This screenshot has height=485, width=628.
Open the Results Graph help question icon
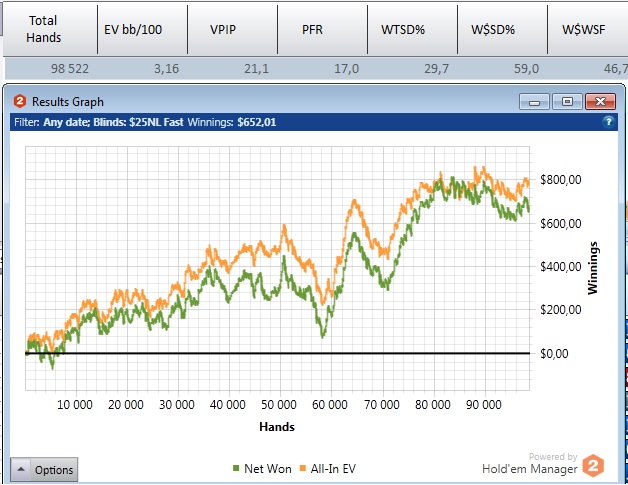tap(608, 122)
